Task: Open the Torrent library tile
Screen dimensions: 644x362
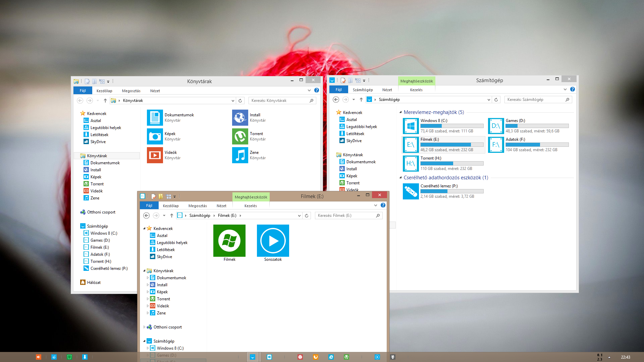Action: click(249, 136)
